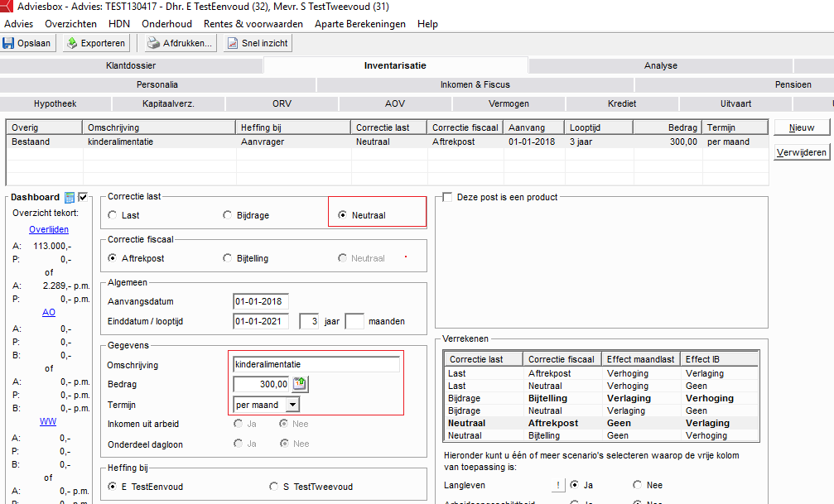Click the looptijd jaar field
This screenshot has width=834, height=504.
[309, 321]
